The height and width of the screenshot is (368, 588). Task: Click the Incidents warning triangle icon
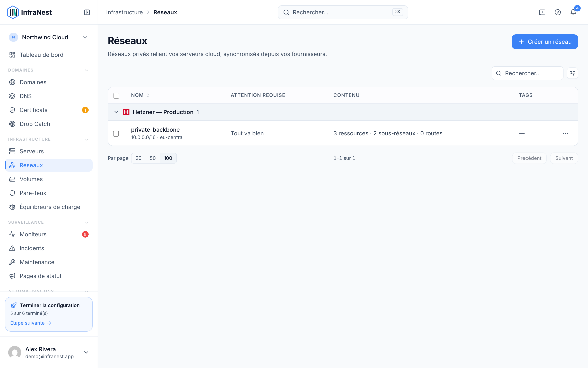12,248
